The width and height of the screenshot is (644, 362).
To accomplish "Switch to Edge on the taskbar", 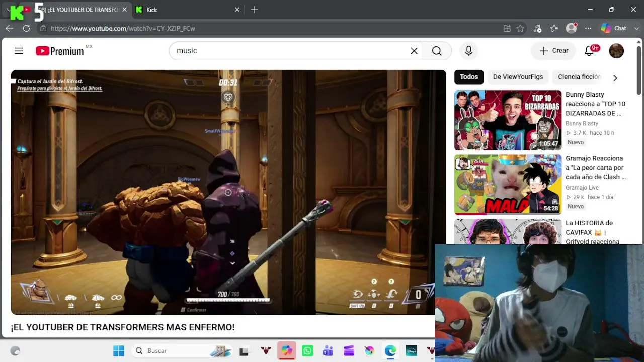I will click(390, 351).
